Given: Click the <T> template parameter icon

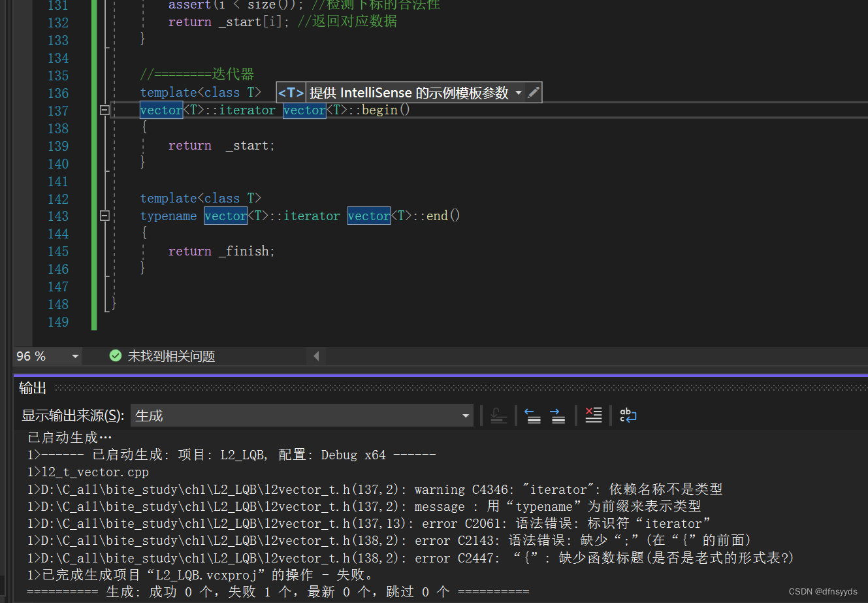Looking at the screenshot, I should click(291, 93).
